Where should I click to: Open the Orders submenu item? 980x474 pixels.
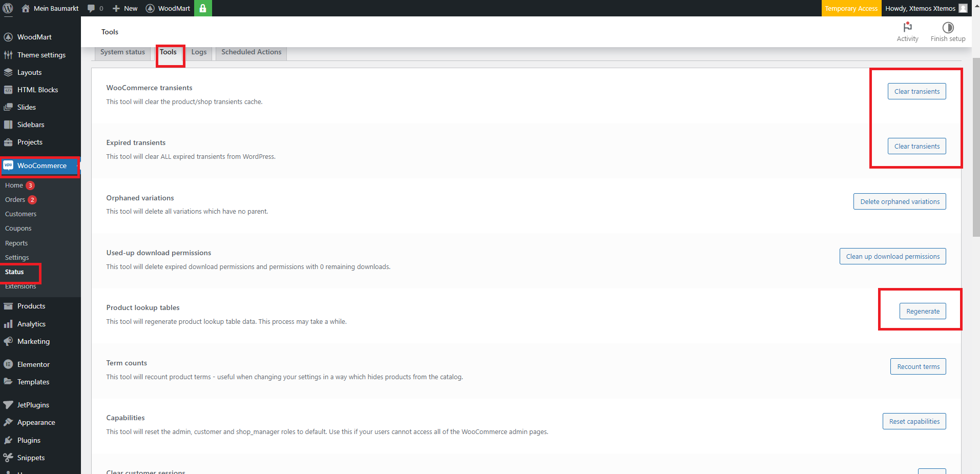point(15,200)
